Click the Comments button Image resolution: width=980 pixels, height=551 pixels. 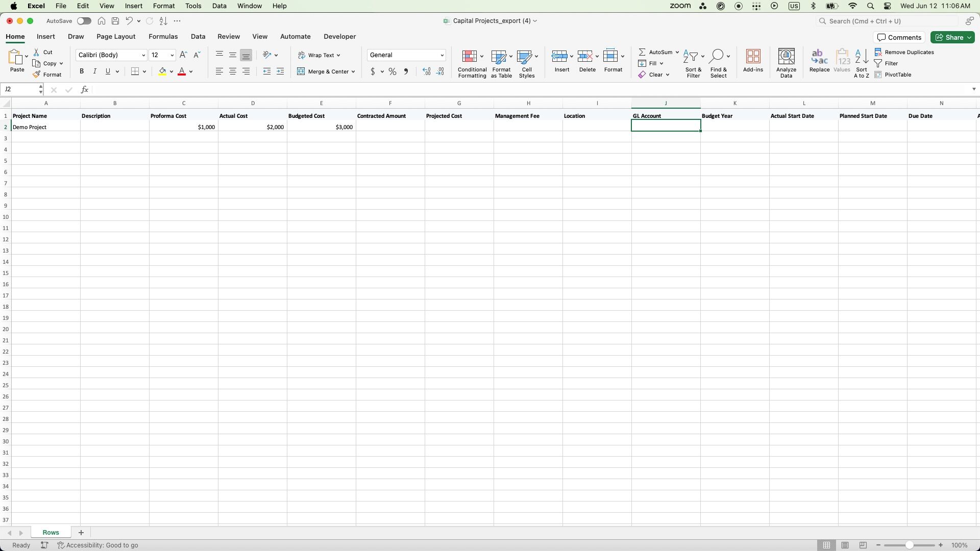point(899,37)
